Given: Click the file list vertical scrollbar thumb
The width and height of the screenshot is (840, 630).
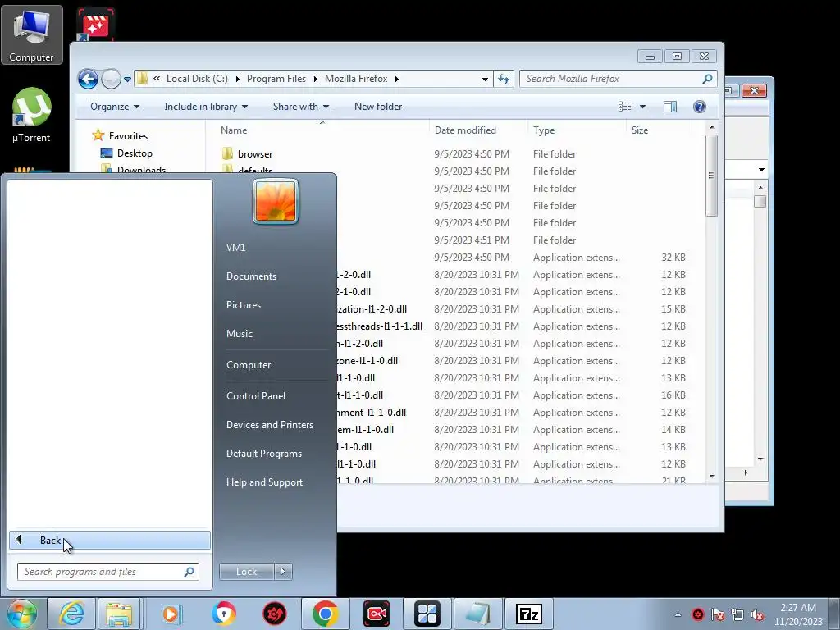Looking at the screenshot, I should tap(711, 176).
